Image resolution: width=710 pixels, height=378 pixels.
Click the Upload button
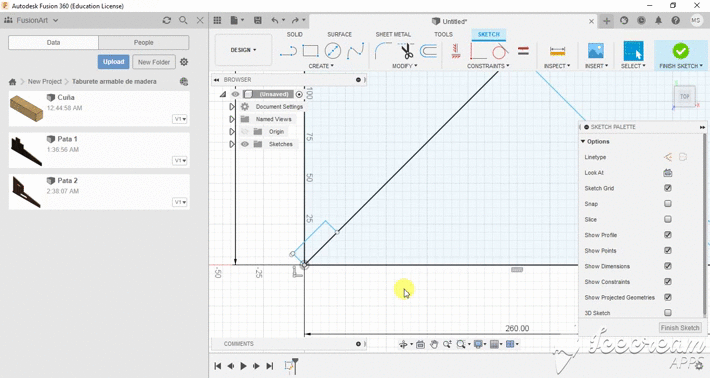pos(113,62)
